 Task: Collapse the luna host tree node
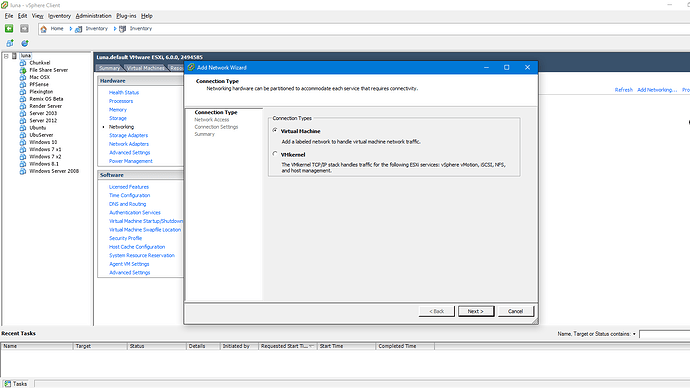pos(6,56)
